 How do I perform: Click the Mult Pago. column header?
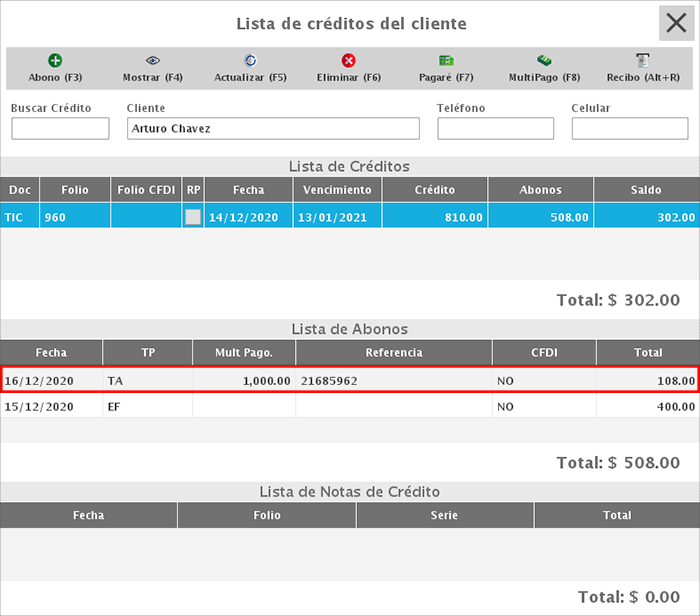(243, 353)
